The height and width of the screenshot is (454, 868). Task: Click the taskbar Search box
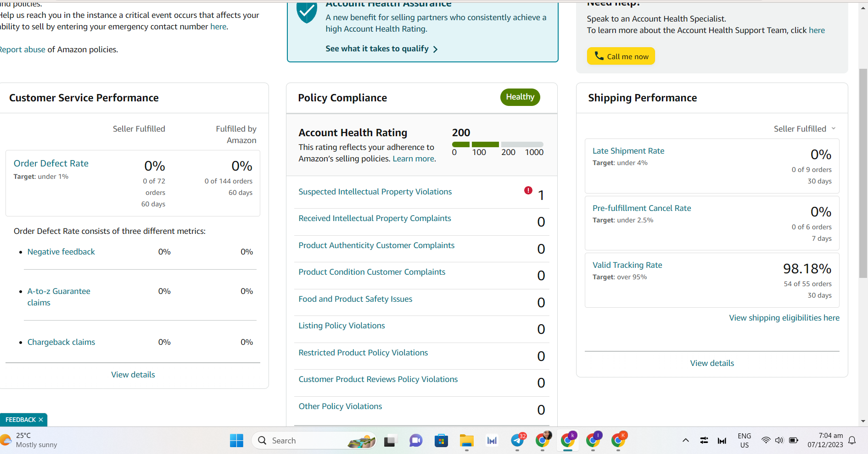(314, 441)
